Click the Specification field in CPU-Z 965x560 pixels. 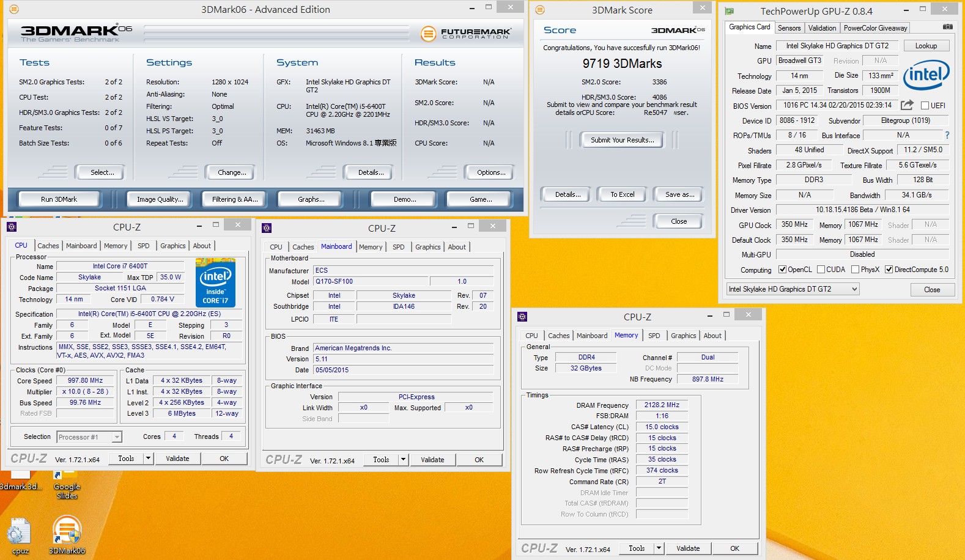(149, 314)
